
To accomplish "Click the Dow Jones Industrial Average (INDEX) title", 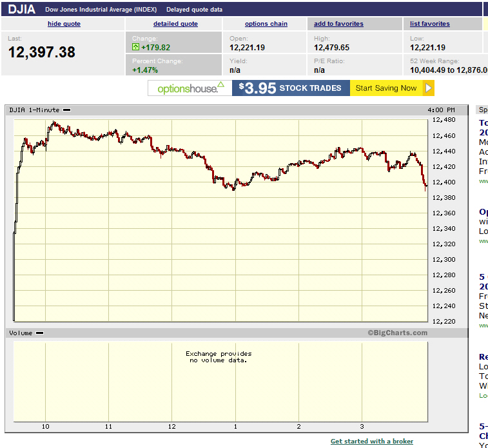I will 101,9.
